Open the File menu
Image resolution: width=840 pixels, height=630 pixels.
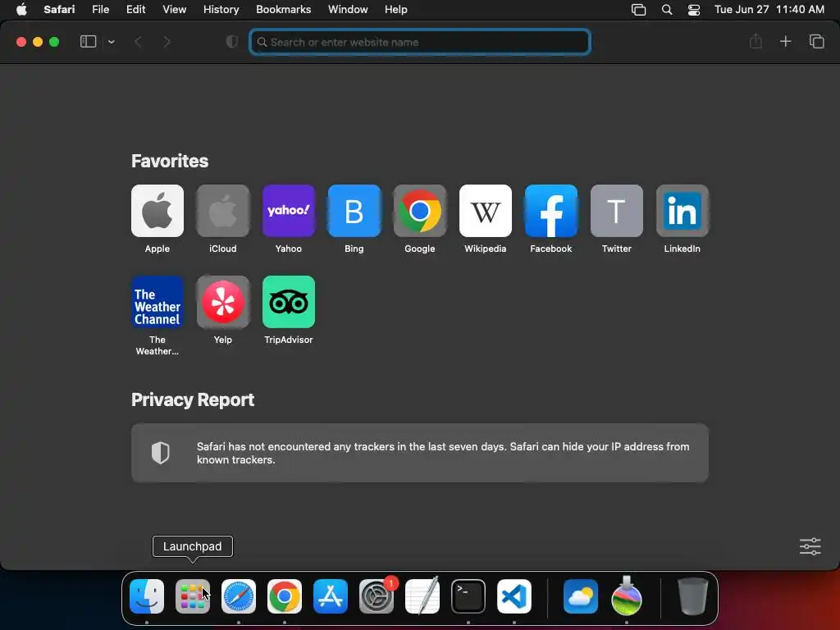coord(101,9)
